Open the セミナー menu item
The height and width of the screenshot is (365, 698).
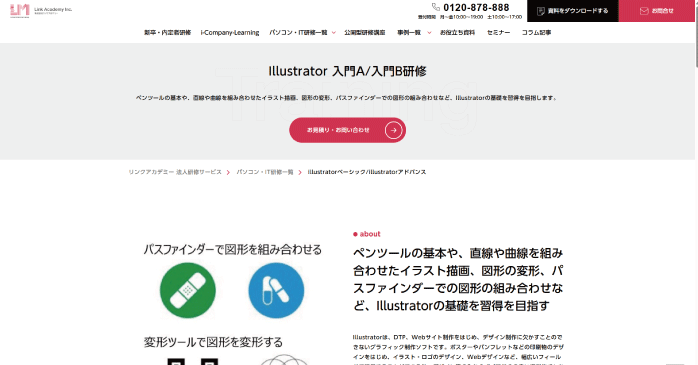[x=499, y=32]
